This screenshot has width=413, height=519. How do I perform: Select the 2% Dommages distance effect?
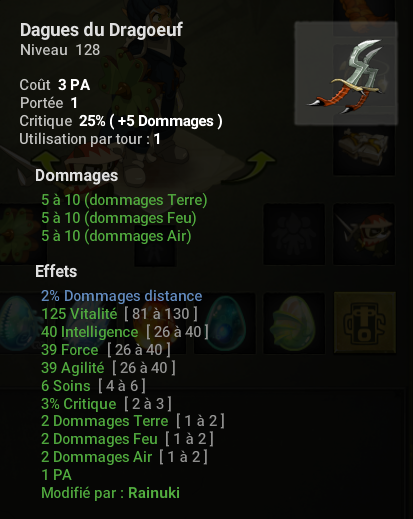coord(122,296)
